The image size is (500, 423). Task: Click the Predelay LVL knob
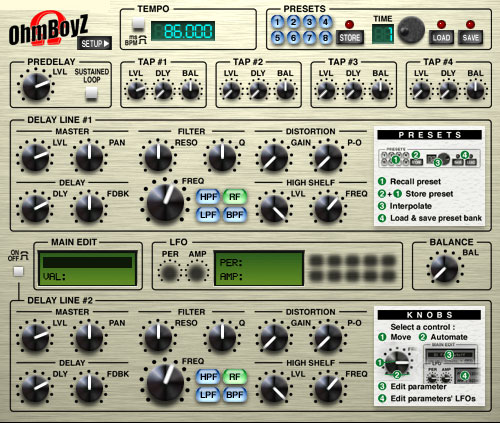coord(36,86)
